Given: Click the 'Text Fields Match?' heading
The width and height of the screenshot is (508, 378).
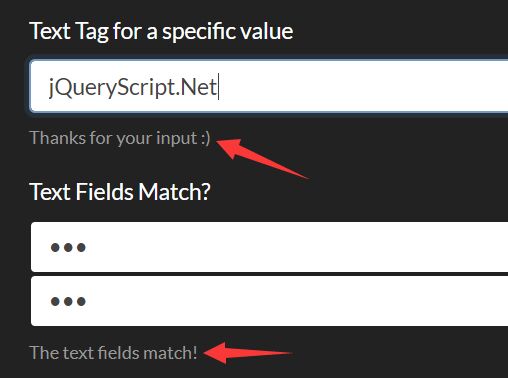Looking at the screenshot, I should (x=120, y=192).
